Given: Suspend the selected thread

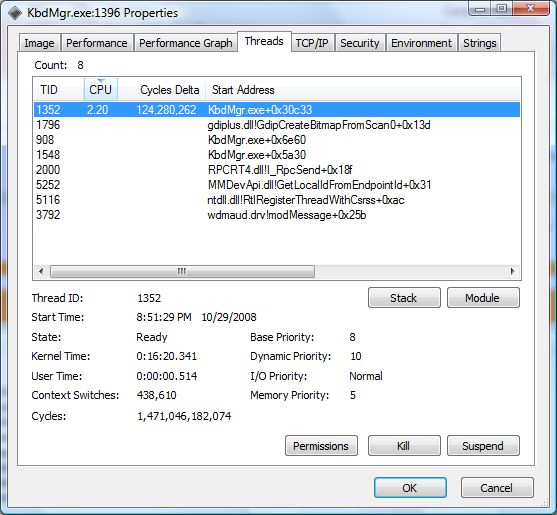Looking at the screenshot, I should pyautogui.click(x=483, y=446).
